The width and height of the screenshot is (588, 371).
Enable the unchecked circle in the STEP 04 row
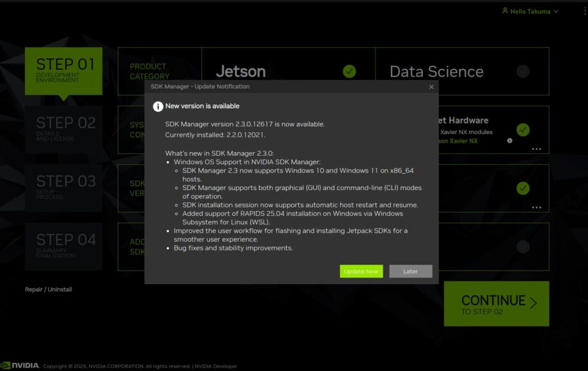tap(523, 247)
